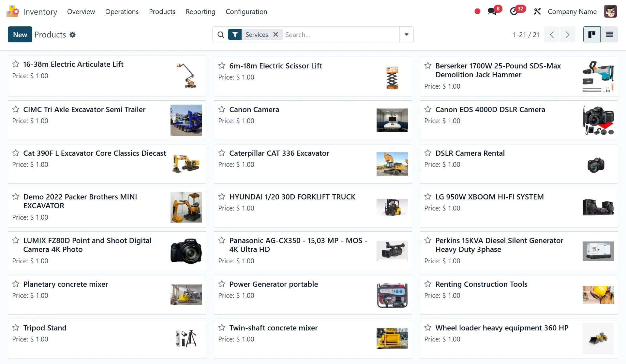
Task: Go to the Overview menu item
Action: 81,11
